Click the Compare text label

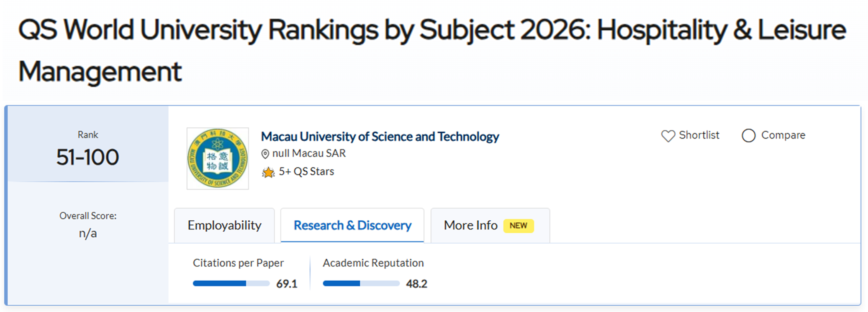[783, 135]
